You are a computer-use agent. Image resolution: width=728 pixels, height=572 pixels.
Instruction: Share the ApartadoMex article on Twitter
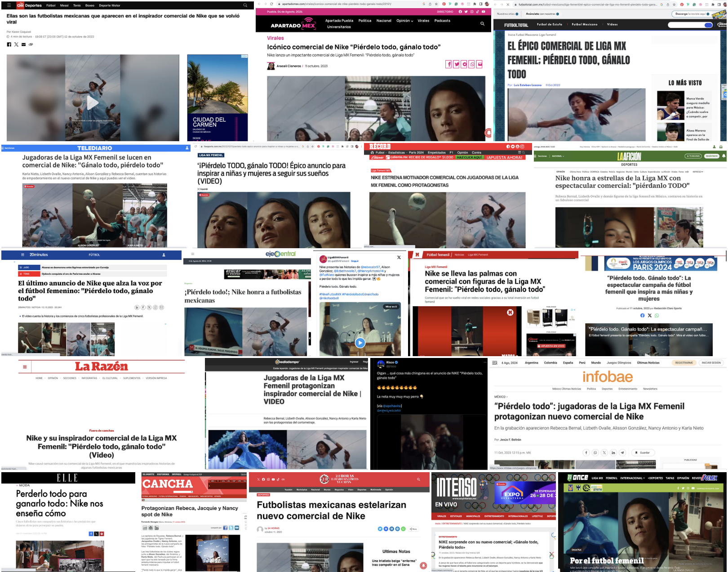(x=456, y=64)
